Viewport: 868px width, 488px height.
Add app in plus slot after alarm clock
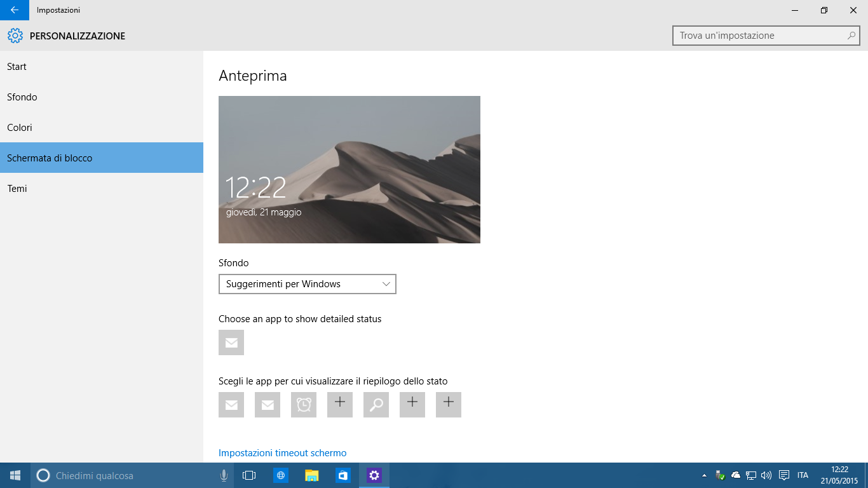340,405
